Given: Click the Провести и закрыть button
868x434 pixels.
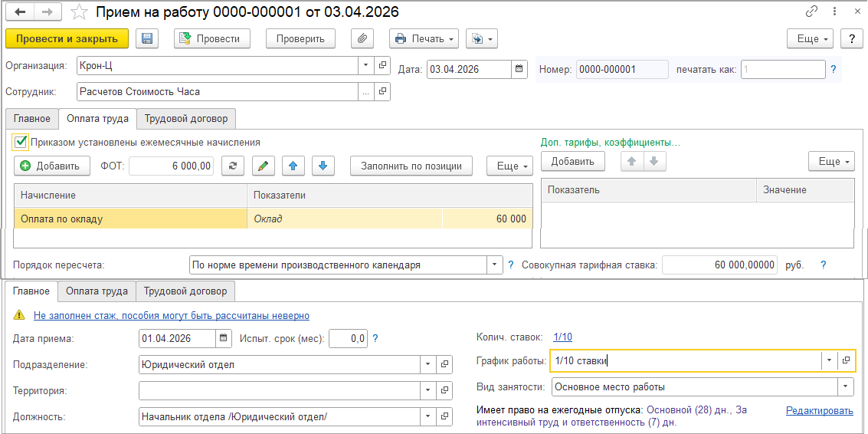Looking at the screenshot, I should click(x=67, y=39).
